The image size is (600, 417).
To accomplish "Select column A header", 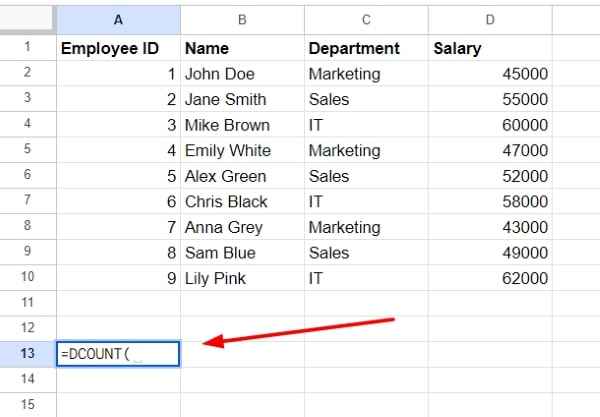I will 118,20.
